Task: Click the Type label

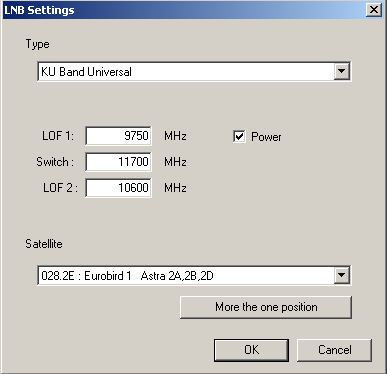Action: [x=38, y=44]
